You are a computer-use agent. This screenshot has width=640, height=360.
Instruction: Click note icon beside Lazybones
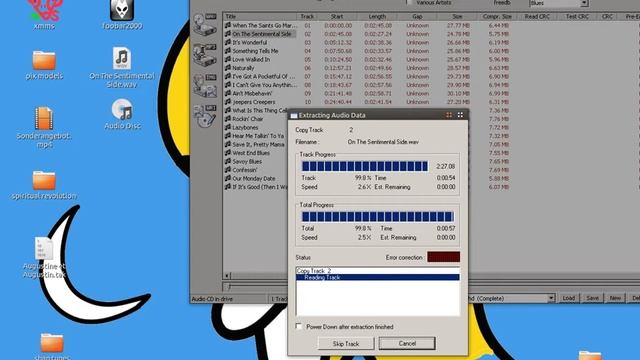tap(228, 127)
